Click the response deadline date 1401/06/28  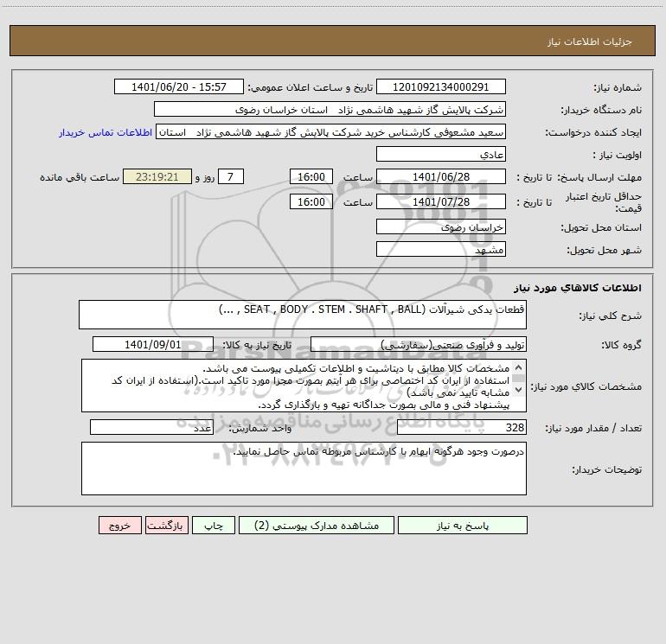441,177
